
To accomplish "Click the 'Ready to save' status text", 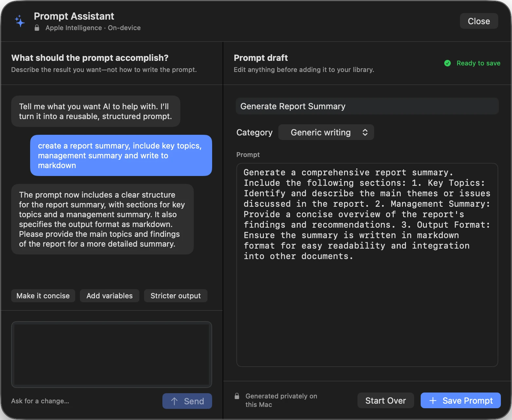I will [478, 63].
